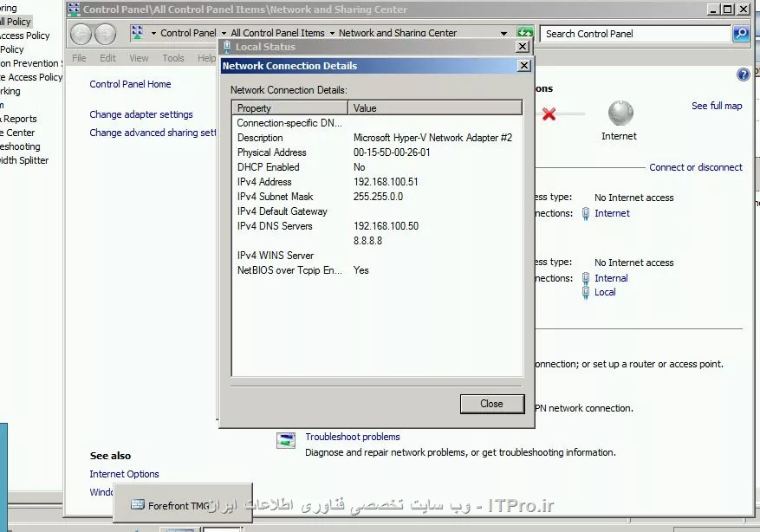Image resolution: width=760 pixels, height=532 pixels.
Task: Select the tree item ending in 'eshooting'
Action: click(x=20, y=146)
